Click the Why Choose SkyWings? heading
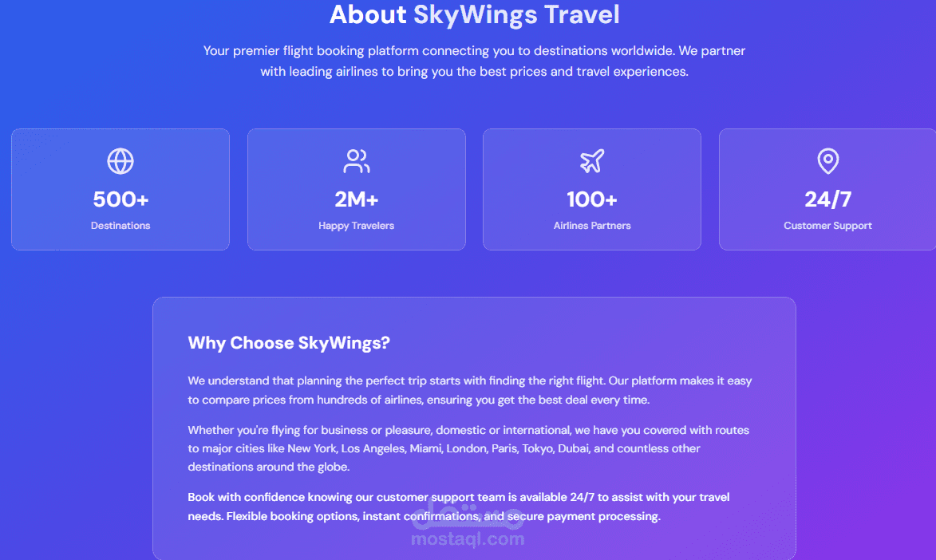Image resolution: width=936 pixels, height=560 pixels. [x=289, y=343]
